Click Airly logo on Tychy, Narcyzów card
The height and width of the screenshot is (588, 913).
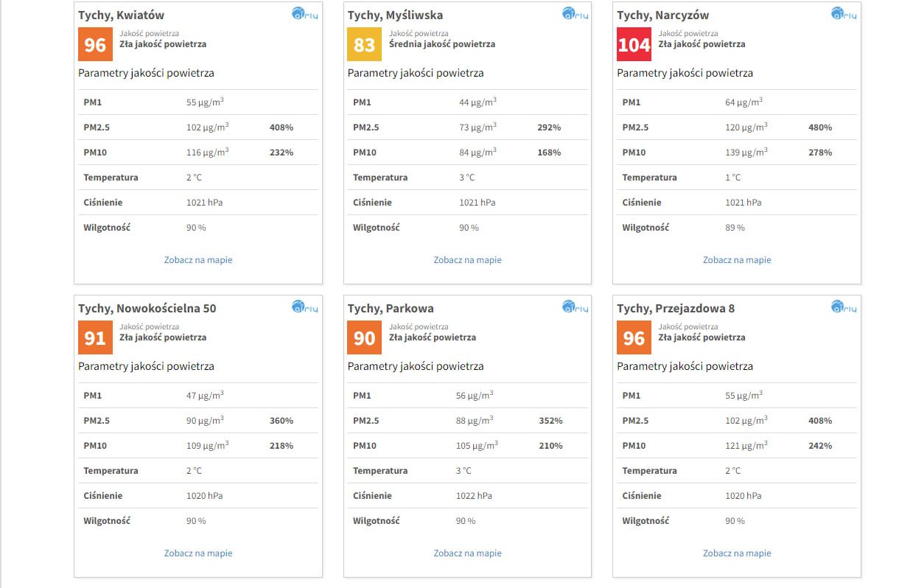click(x=844, y=14)
